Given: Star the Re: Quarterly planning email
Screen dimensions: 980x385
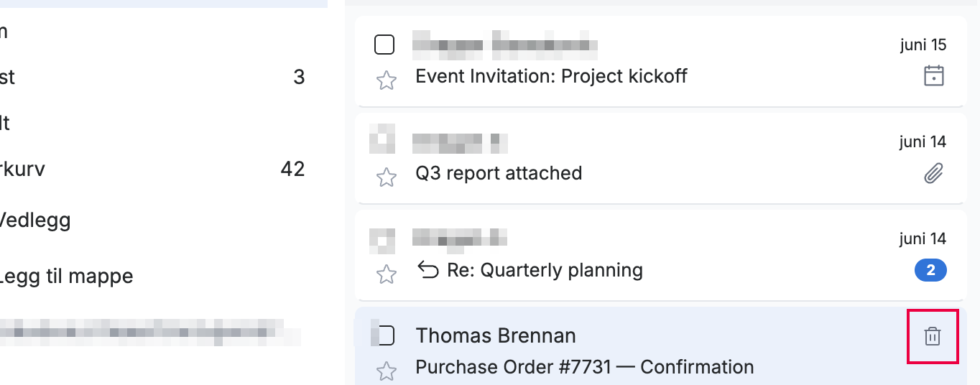Looking at the screenshot, I should pos(387,274).
